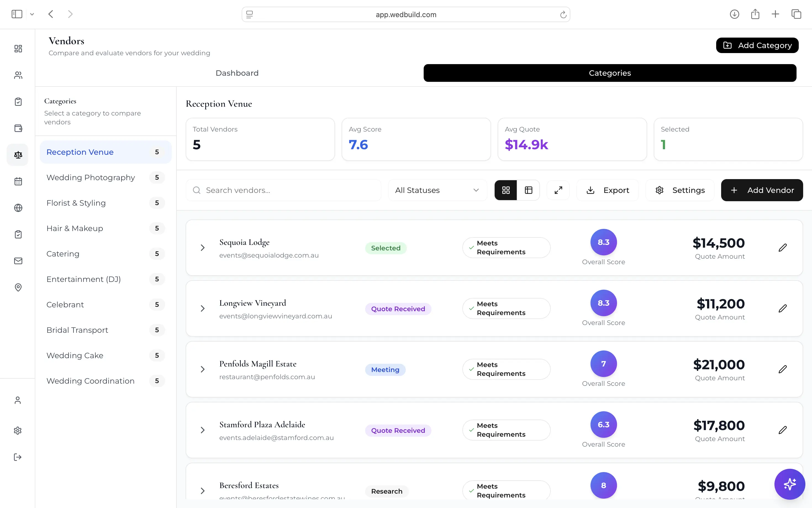
Task: Switch to table view layout
Action: (x=528, y=190)
